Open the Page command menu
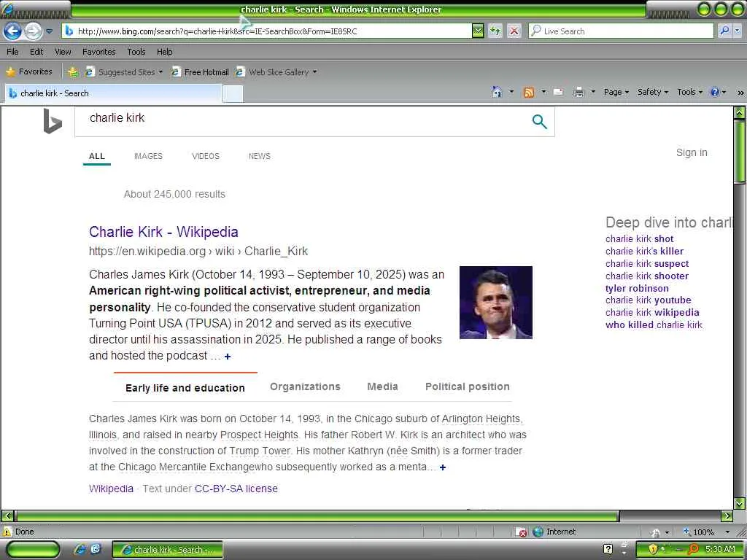This screenshot has width=747, height=560. [616, 93]
